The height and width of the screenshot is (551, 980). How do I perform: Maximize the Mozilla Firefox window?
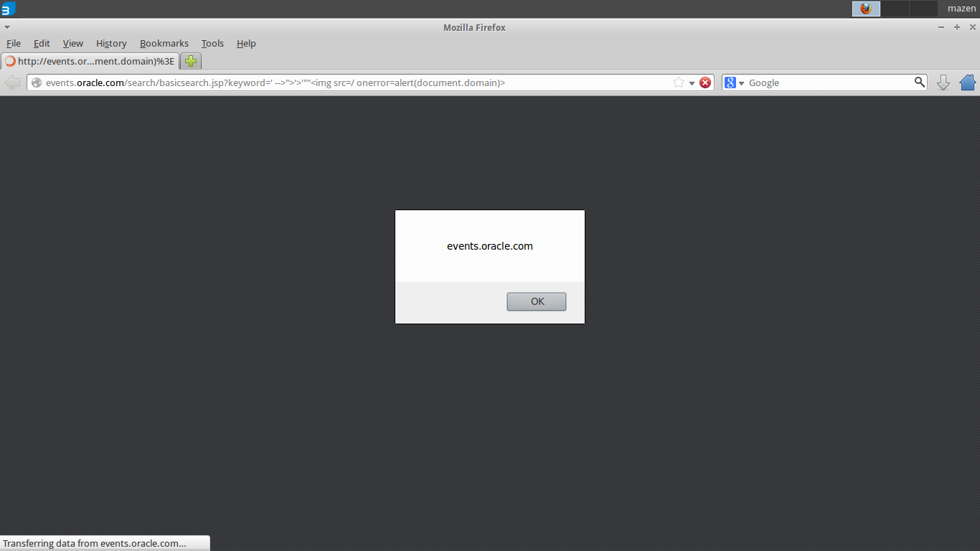(956, 27)
